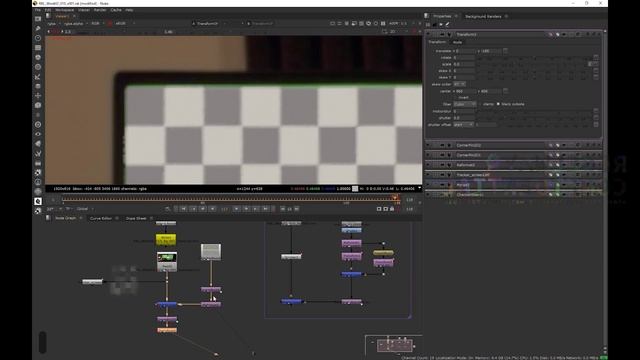Open the Draw nodes toolbar menu

tap(38, 29)
